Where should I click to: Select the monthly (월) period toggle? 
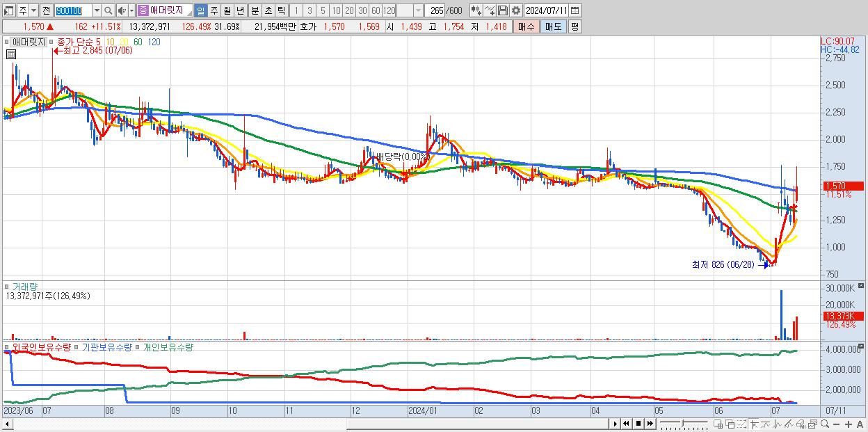tap(227, 11)
